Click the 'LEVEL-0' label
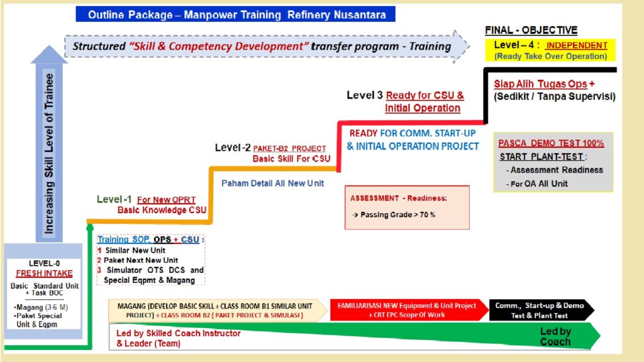644x362 pixels. click(x=44, y=263)
